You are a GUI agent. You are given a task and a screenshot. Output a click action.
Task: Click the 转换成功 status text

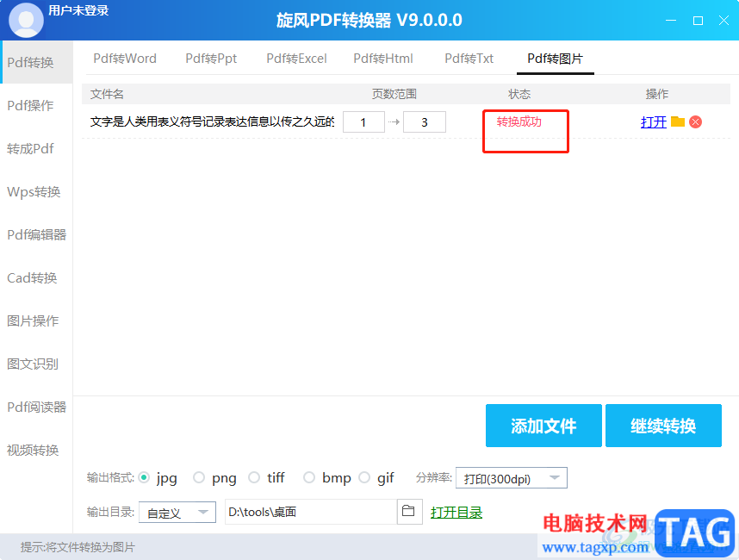[x=519, y=121]
